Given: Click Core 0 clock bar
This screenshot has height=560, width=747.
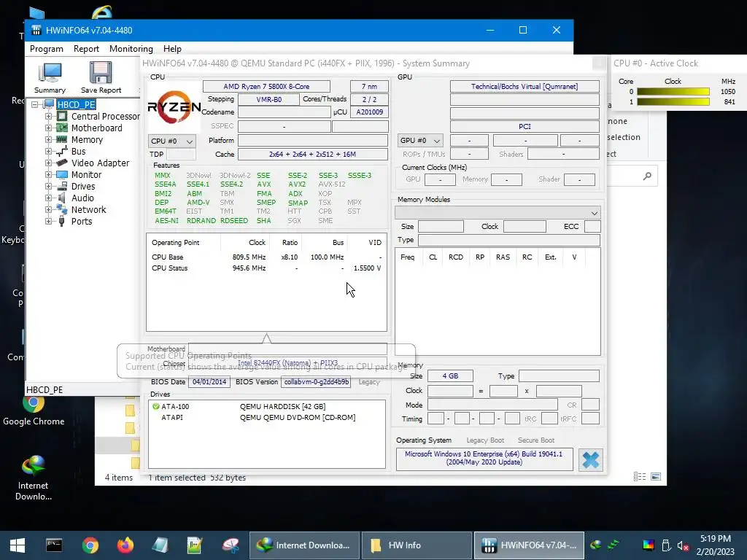Looking at the screenshot, I should [673, 91].
